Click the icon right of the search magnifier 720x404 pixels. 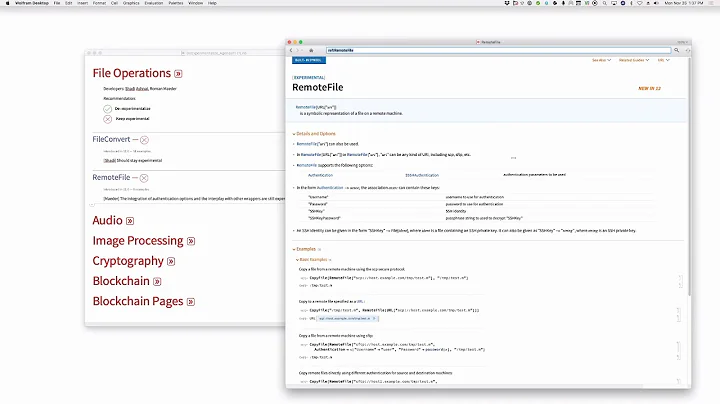tap(687, 50)
